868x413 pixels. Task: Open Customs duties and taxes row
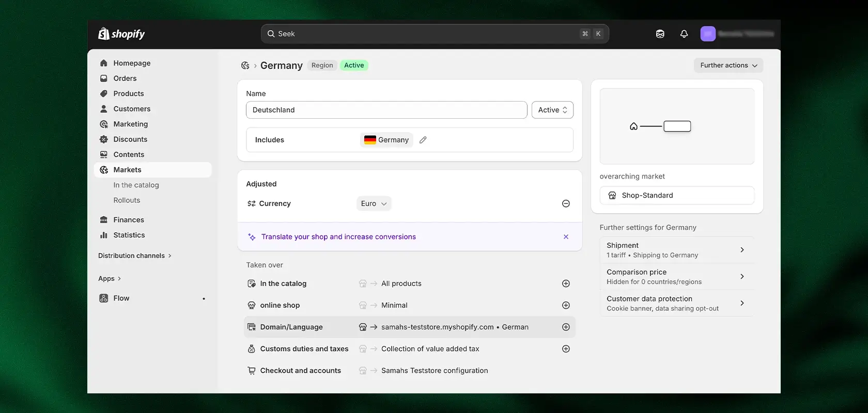pyautogui.click(x=410, y=348)
